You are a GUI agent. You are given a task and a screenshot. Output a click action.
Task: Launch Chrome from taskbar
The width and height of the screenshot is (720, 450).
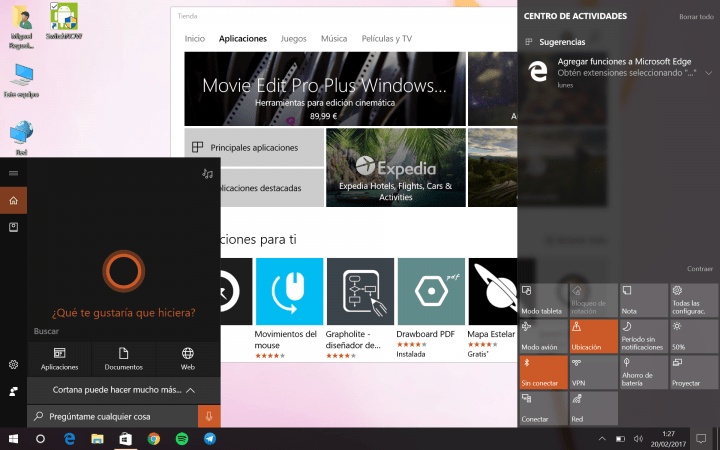(x=154, y=439)
